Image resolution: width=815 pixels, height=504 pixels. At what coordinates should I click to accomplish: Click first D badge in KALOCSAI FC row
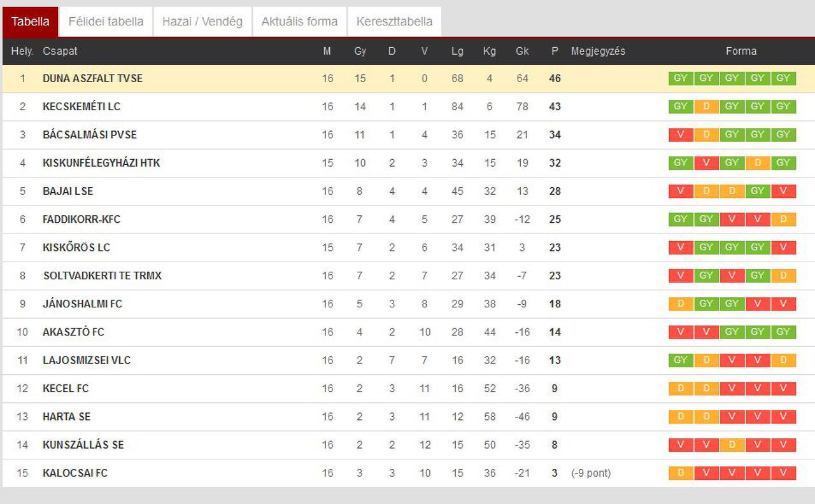[681, 473]
